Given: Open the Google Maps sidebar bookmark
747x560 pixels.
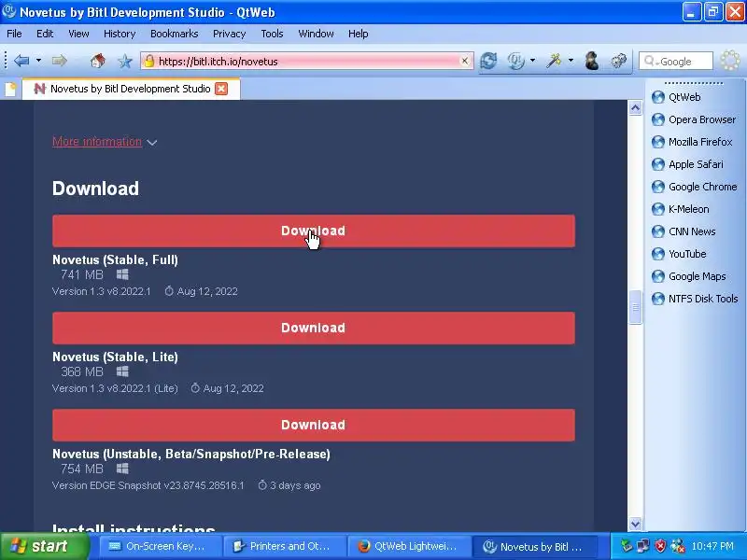Looking at the screenshot, I should [689, 276].
